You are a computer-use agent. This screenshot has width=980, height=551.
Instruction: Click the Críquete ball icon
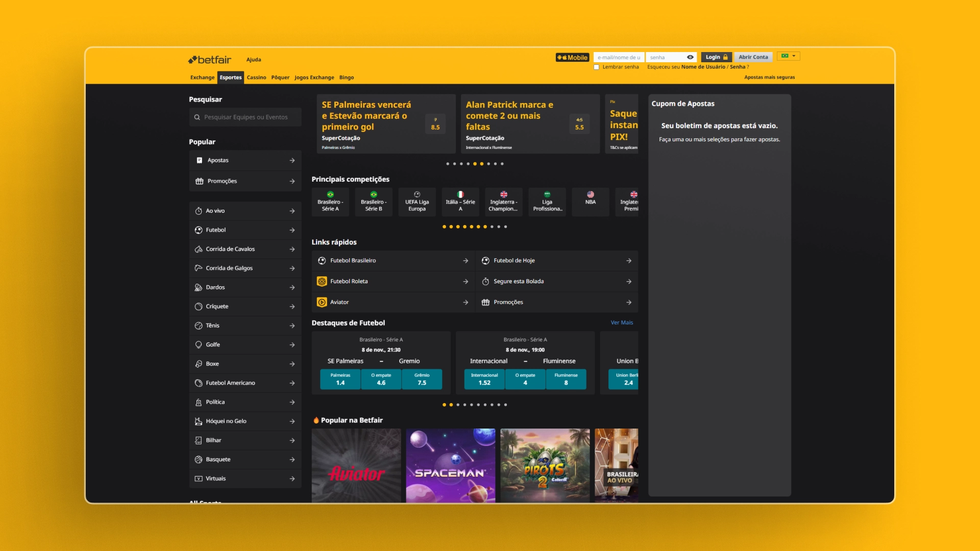coord(199,307)
